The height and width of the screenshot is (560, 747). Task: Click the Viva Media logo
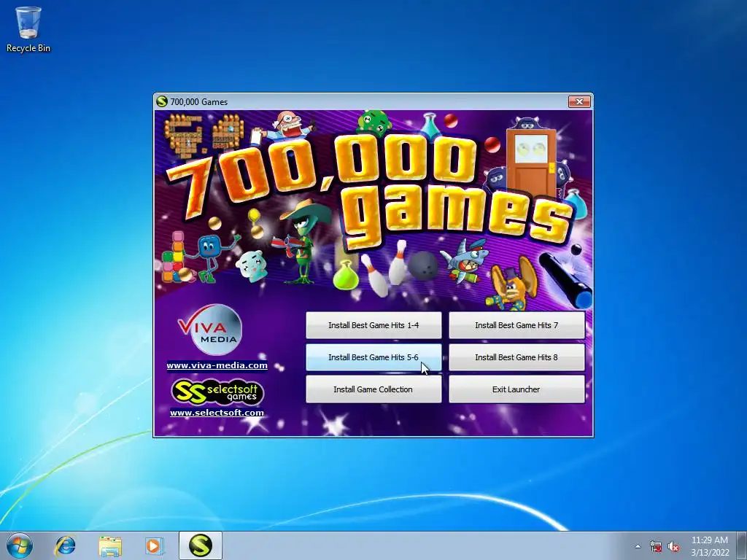[210, 330]
